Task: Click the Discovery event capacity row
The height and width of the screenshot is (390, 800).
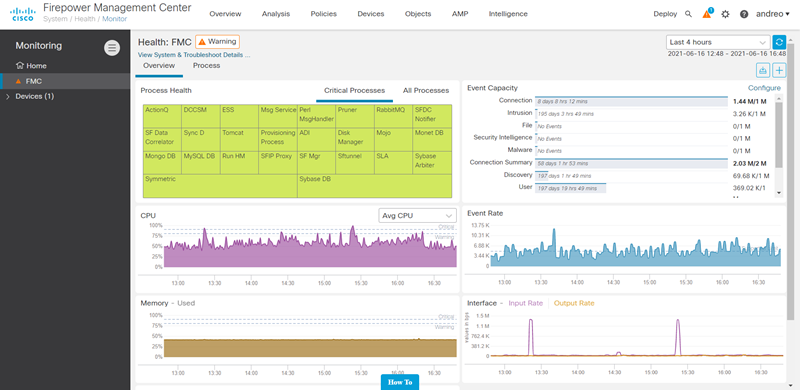Action: (x=618, y=176)
